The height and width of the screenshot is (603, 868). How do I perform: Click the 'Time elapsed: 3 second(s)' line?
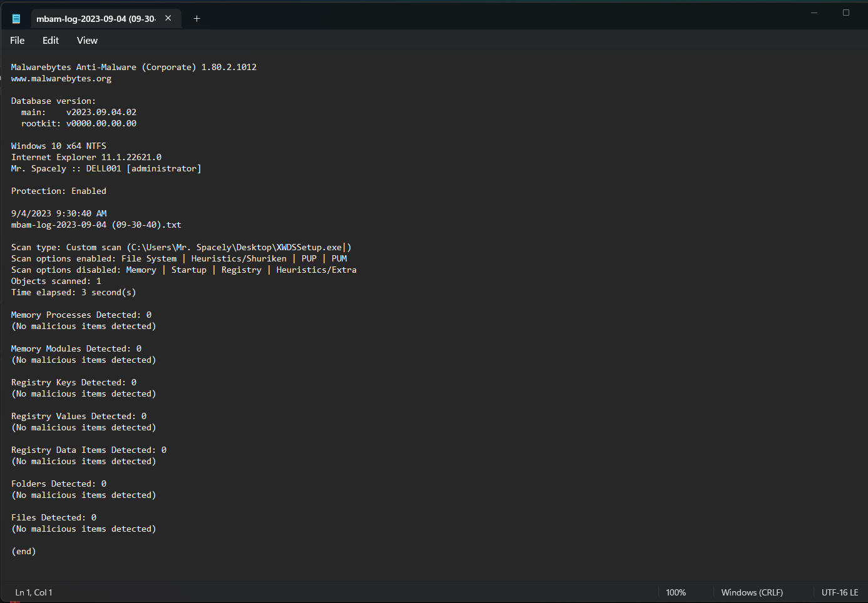74,293
